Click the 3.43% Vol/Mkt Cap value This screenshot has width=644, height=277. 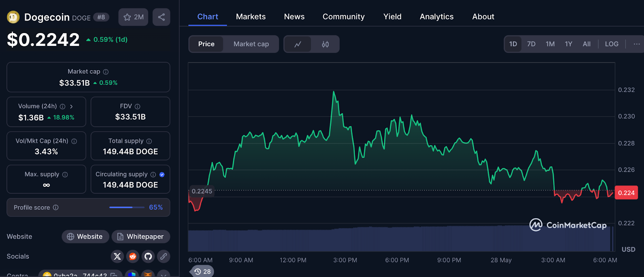46,152
